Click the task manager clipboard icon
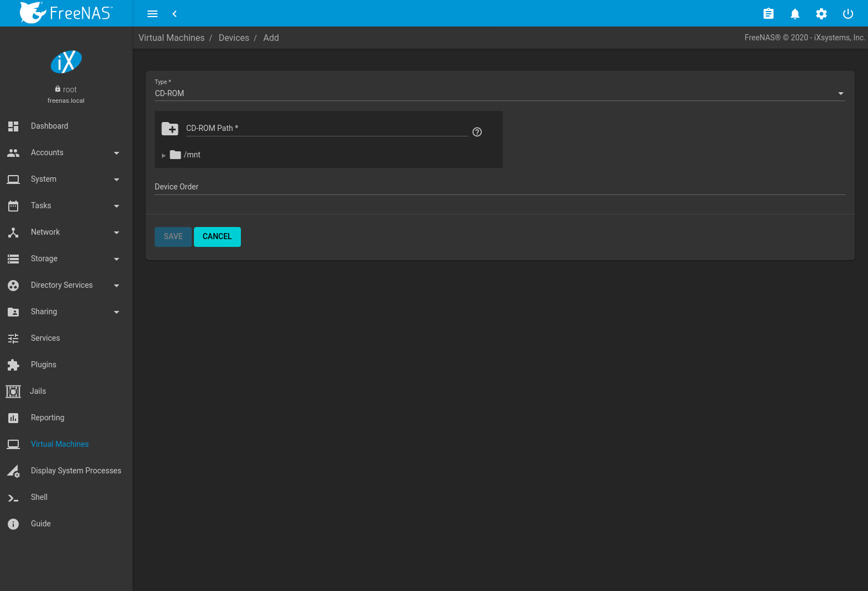 point(768,14)
